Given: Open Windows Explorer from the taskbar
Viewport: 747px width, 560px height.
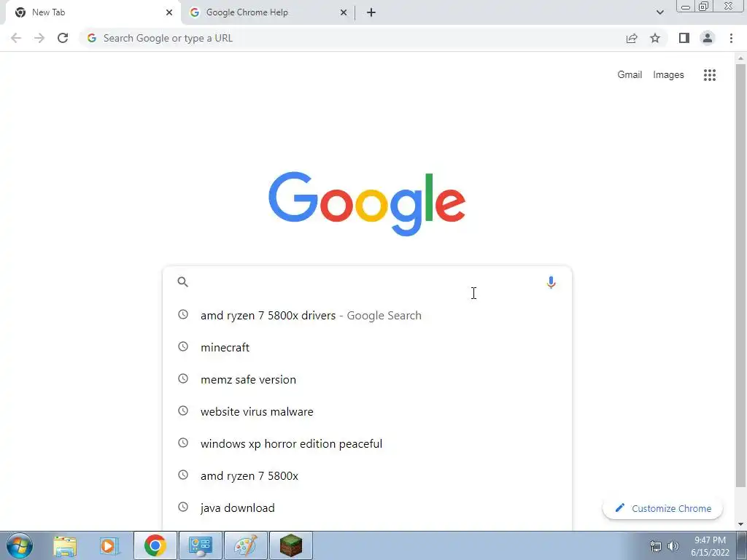Looking at the screenshot, I should pos(65,545).
